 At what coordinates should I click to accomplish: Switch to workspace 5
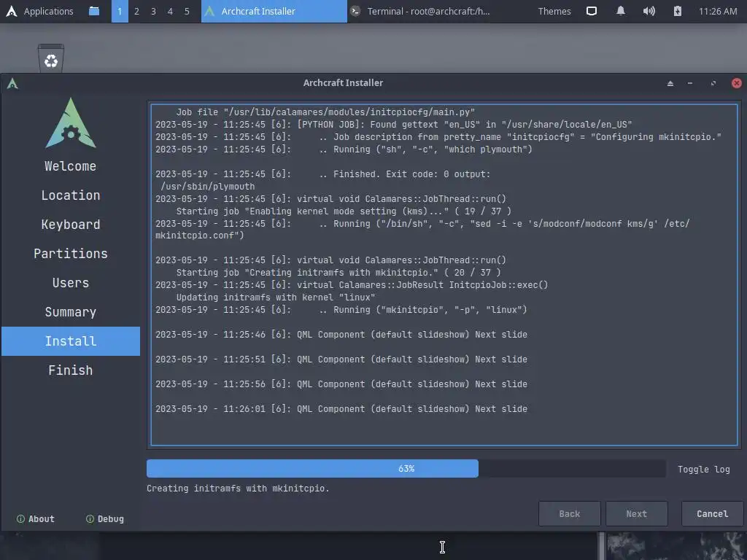pyautogui.click(x=187, y=11)
